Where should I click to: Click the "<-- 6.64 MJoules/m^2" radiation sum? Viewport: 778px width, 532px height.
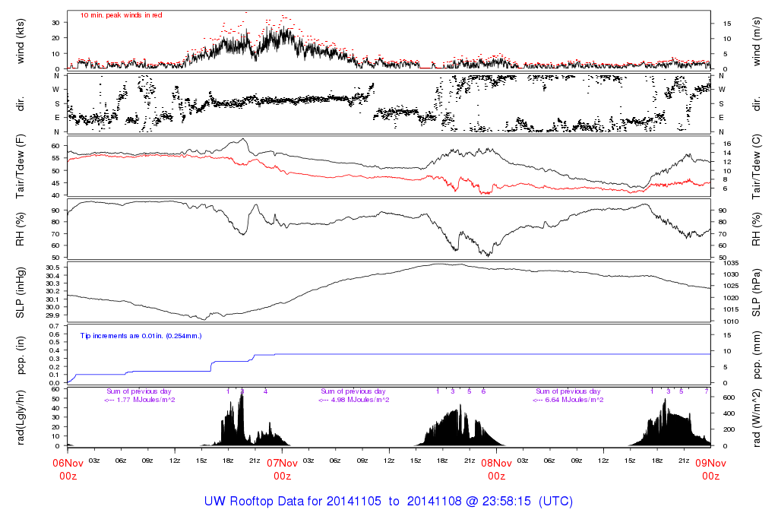(568, 400)
